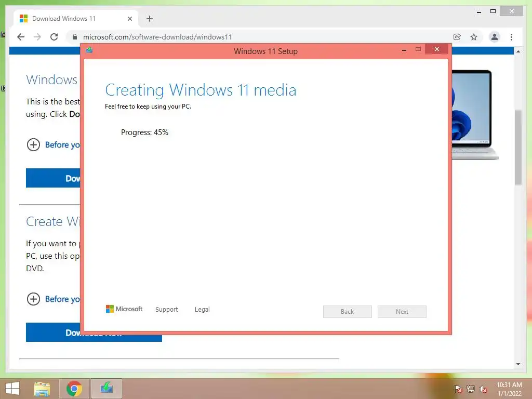
Task: Click the page scrollbar down arrow
Action: tap(518, 364)
